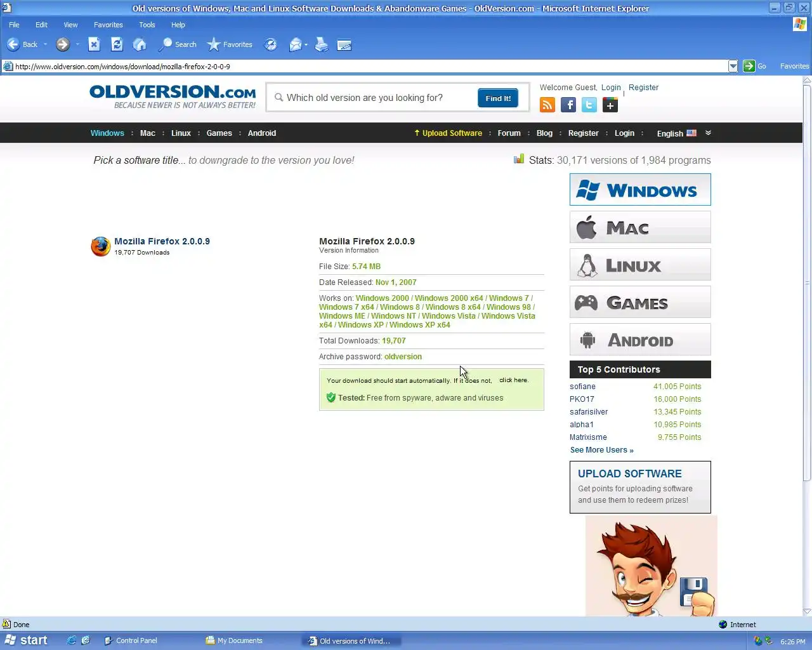Click the Go button beside the address bar
This screenshot has width=812, height=650.
(x=755, y=66)
